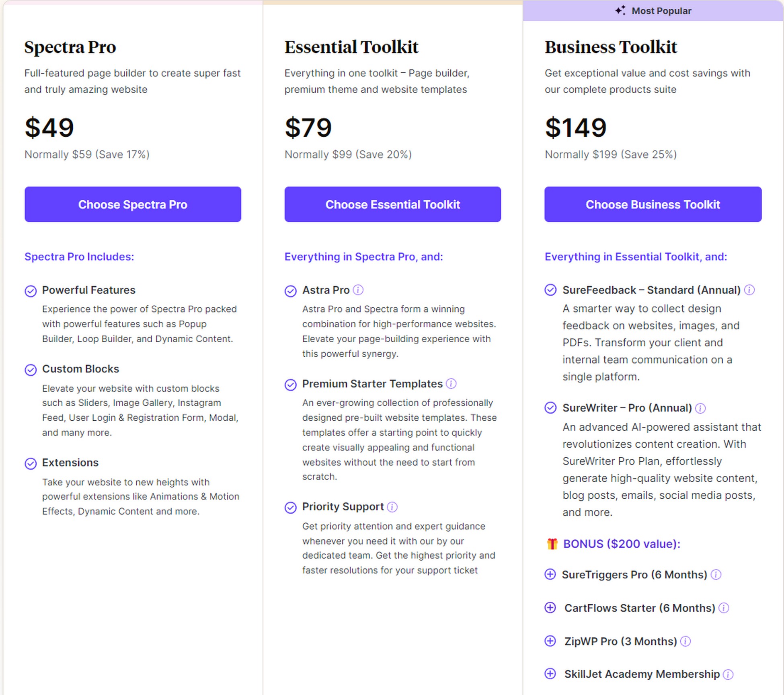Click the checkmark beside Extensions
This screenshot has height=695, width=784.
click(x=31, y=464)
